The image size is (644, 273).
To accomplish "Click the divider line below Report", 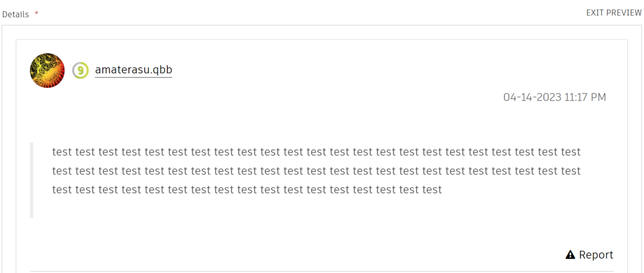I will (x=322, y=271).
